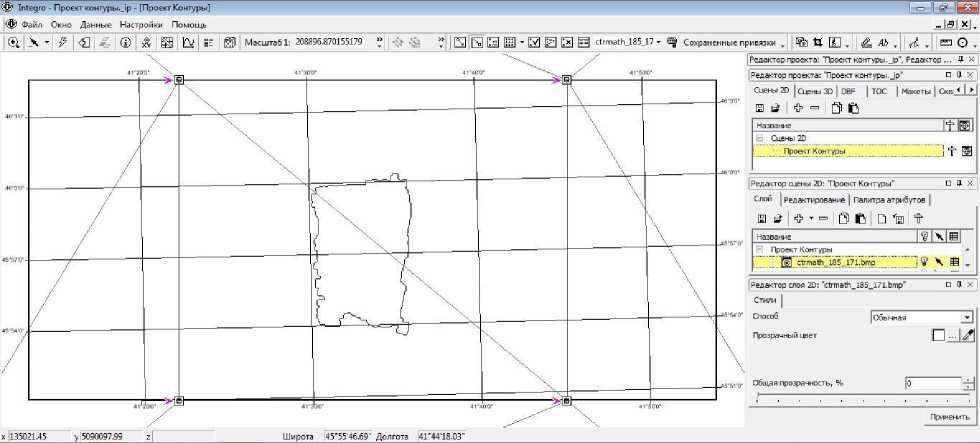Click new blank document icon in scene editor
980x443 pixels.
point(880,219)
